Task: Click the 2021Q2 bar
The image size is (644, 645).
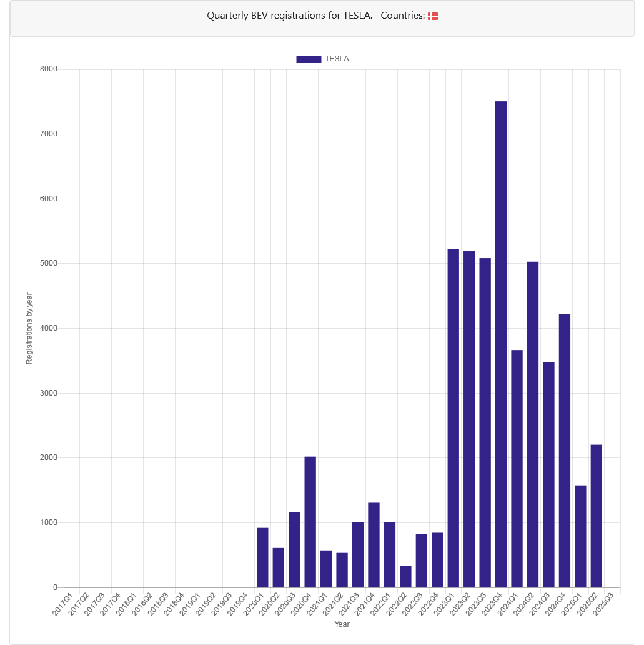Action: click(342, 570)
